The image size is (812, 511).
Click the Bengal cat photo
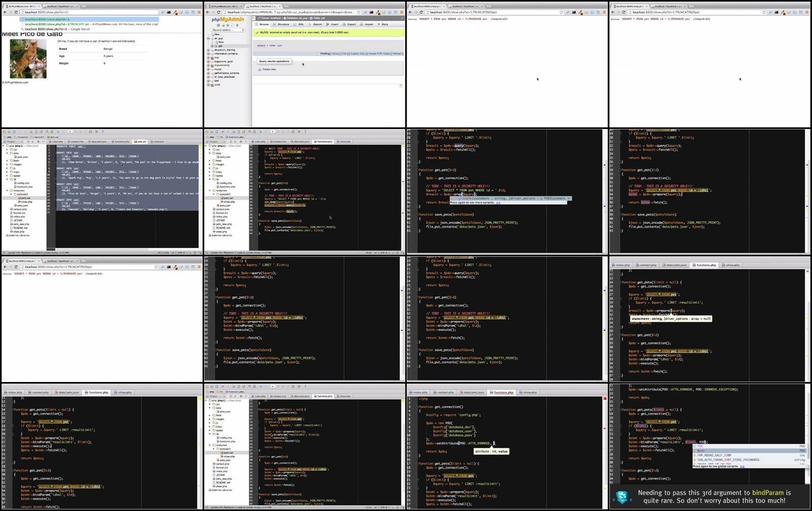[28, 59]
